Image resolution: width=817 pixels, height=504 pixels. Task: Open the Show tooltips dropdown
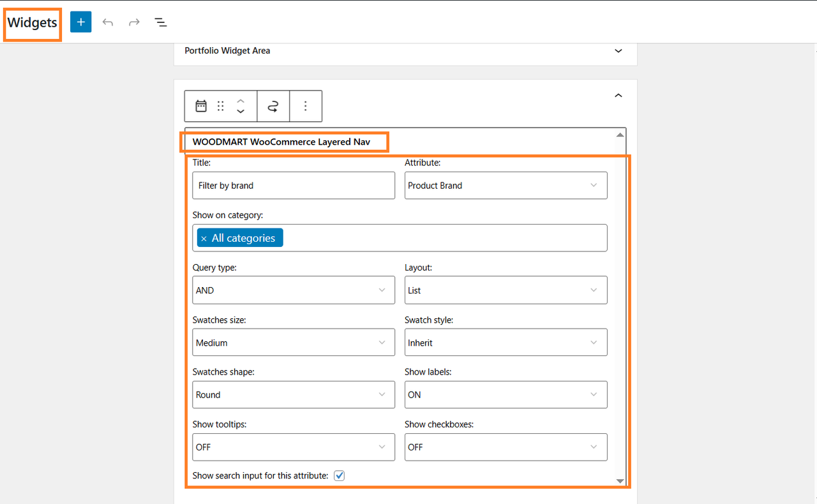point(294,447)
